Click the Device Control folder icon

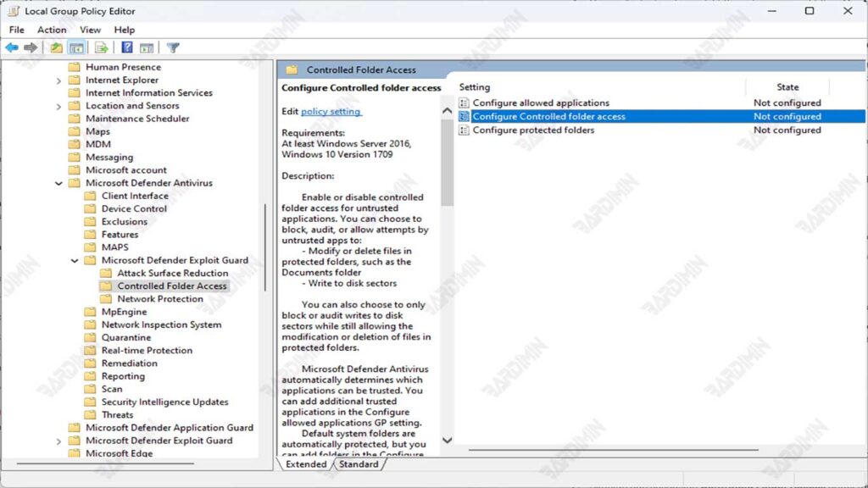[x=90, y=208]
